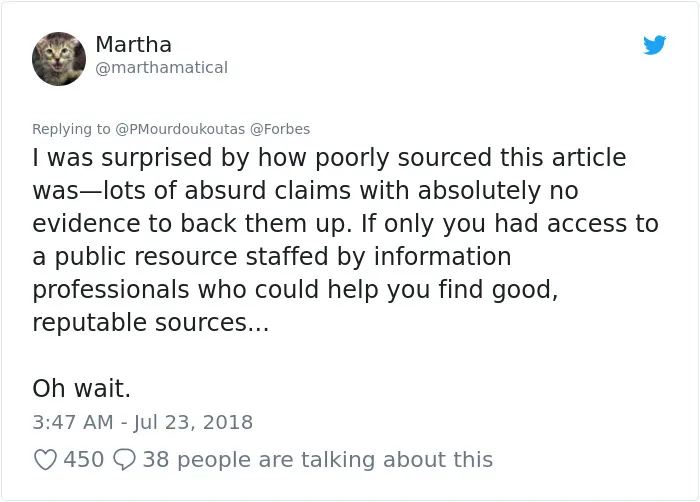The width and height of the screenshot is (700, 502).
Task: Click the tweet's first line about poorly sourced article
Action: coord(329,158)
